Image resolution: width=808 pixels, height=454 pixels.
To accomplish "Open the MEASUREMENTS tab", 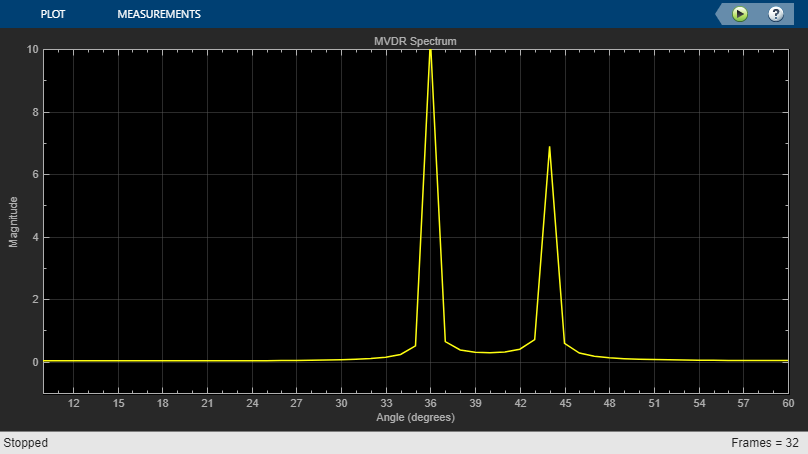I will 159,14.
